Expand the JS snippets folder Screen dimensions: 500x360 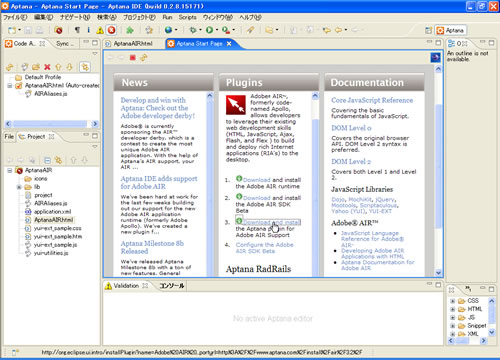point(453,318)
